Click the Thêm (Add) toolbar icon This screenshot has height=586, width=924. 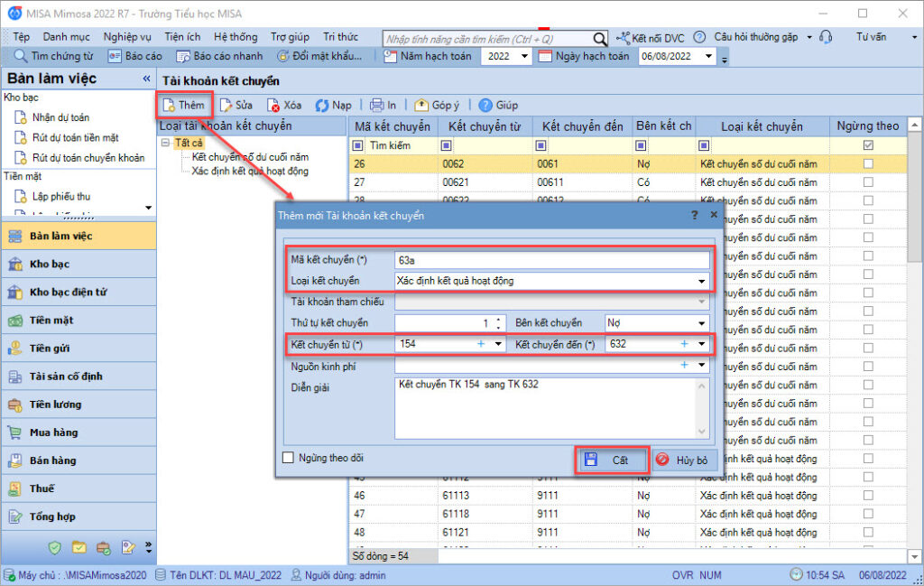(x=169, y=105)
